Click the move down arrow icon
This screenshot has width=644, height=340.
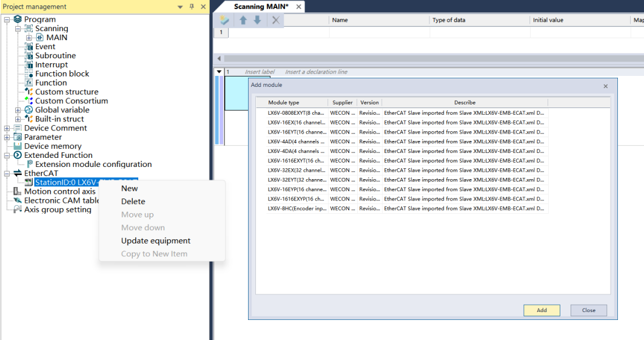pos(257,20)
